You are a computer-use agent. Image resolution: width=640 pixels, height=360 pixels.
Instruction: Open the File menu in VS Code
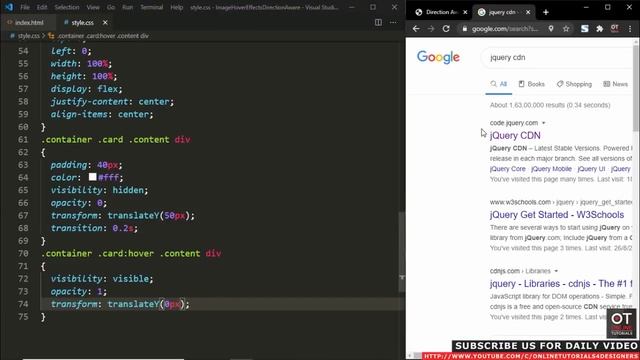[x=25, y=7]
